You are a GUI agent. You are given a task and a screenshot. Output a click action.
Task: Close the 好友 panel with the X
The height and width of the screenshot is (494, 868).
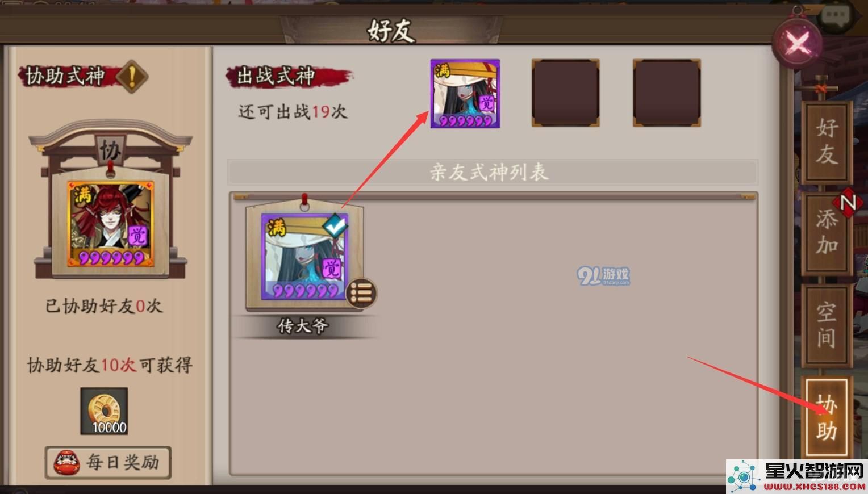point(798,43)
